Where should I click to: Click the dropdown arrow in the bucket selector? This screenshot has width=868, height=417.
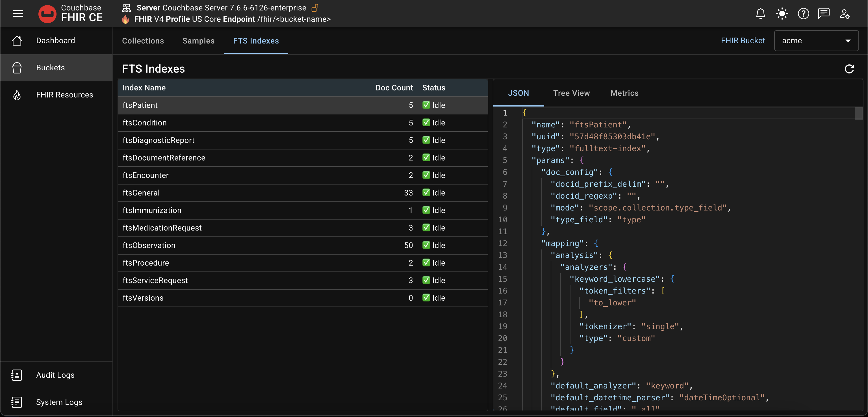[848, 41]
